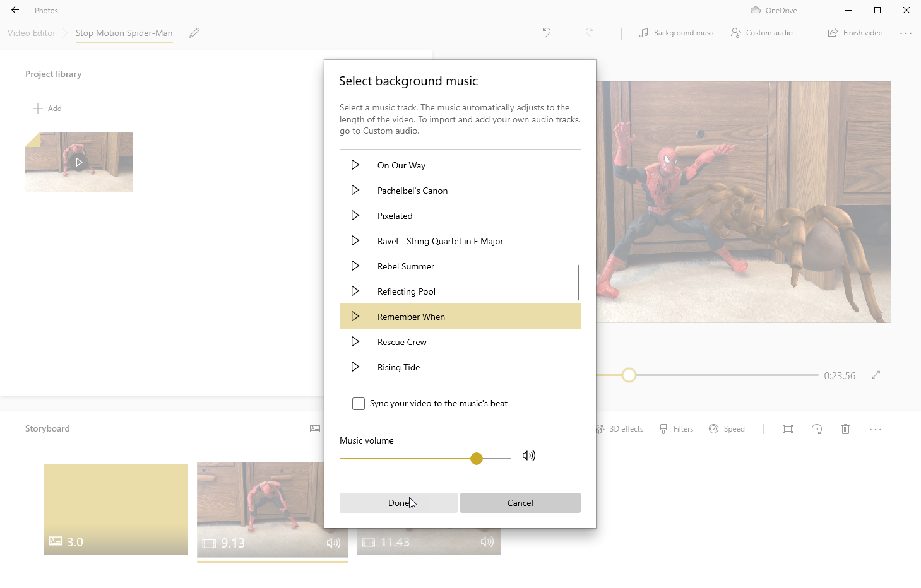Enable Sync your video to the music's beat
Viewport: 921px width, 588px height.
tap(359, 404)
